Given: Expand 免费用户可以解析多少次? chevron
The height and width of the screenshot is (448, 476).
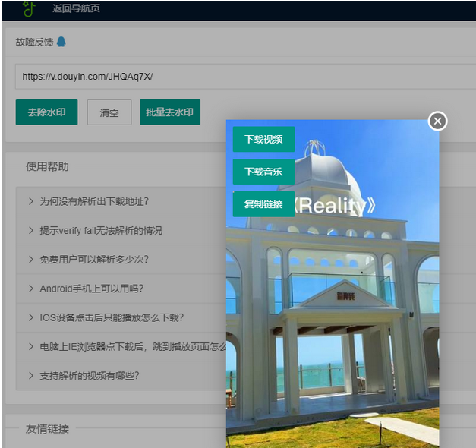Looking at the screenshot, I should [x=30, y=260].
